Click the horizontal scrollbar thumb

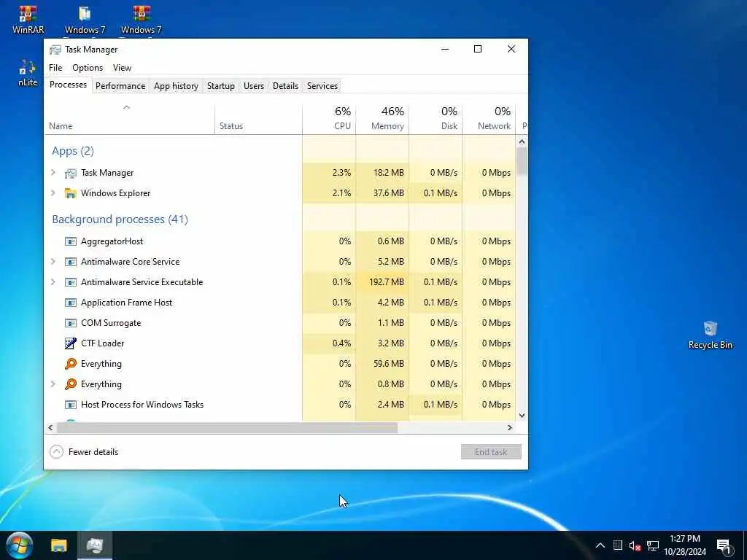(x=228, y=427)
